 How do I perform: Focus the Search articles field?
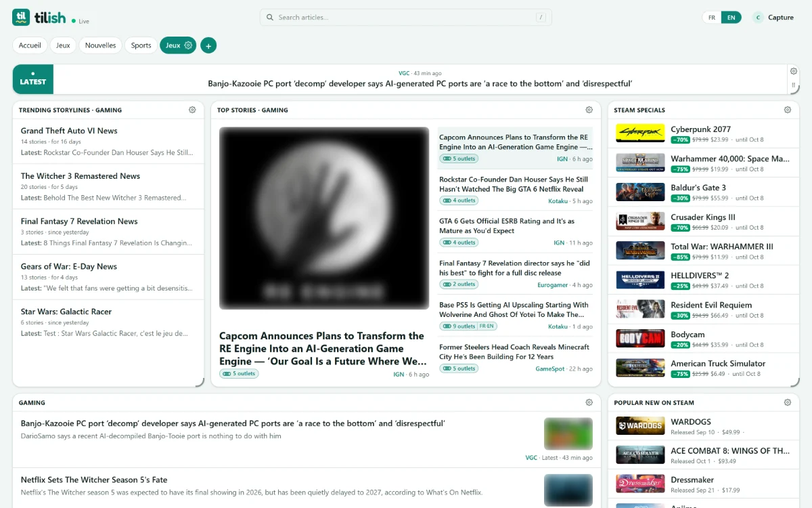406,18
